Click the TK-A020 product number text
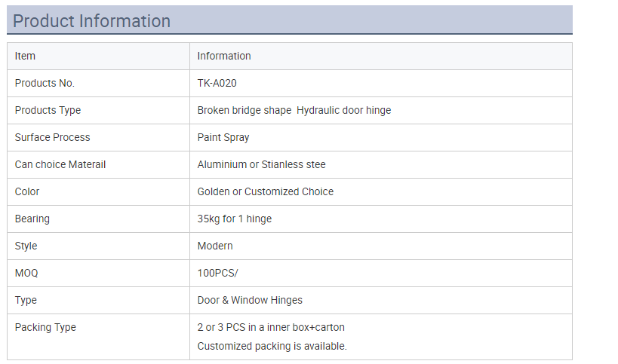This screenshot has width=618, height=364. [217, 83]
